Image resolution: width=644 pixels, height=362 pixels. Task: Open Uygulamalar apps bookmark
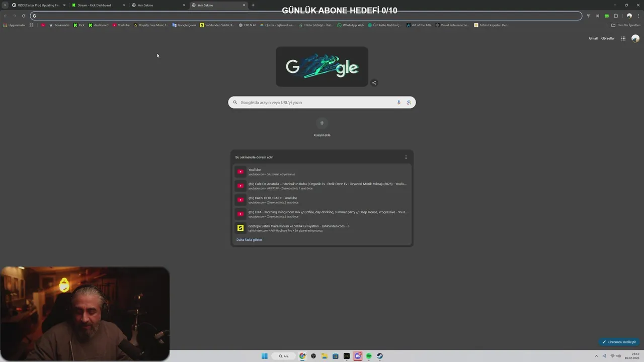tap(14, 25)
